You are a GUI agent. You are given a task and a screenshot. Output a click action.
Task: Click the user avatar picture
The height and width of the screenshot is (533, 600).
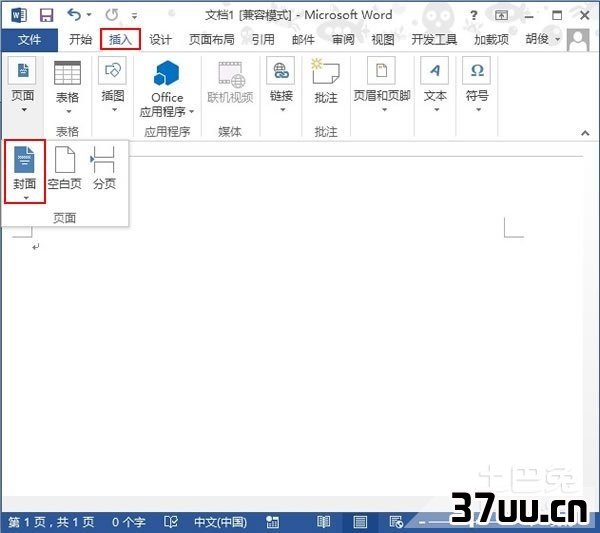tap(578, 40)
